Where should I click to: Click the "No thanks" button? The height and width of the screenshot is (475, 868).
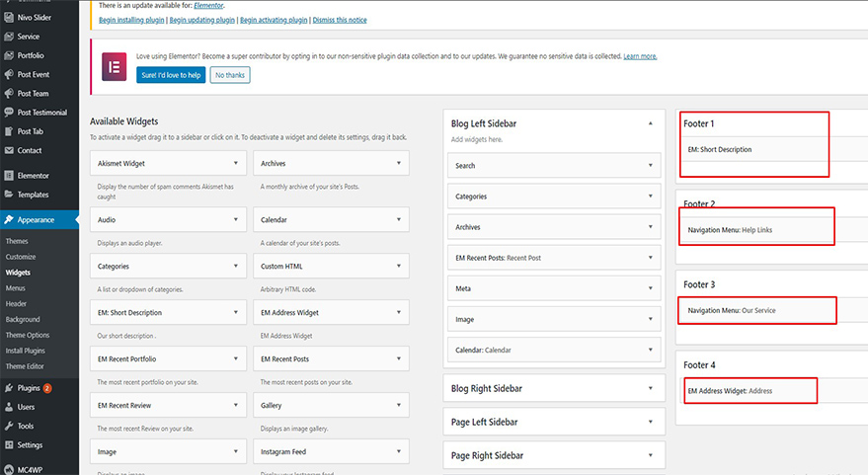tap(230, 75)
